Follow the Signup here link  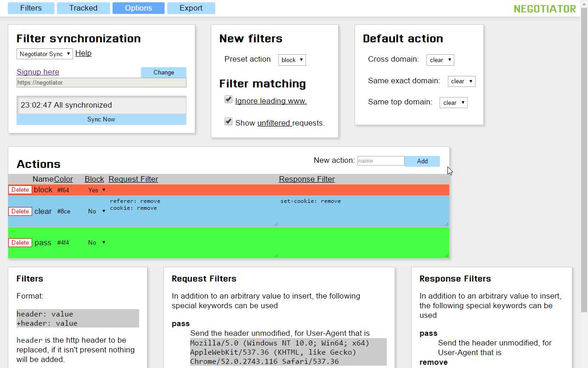(x=38, y=72)
